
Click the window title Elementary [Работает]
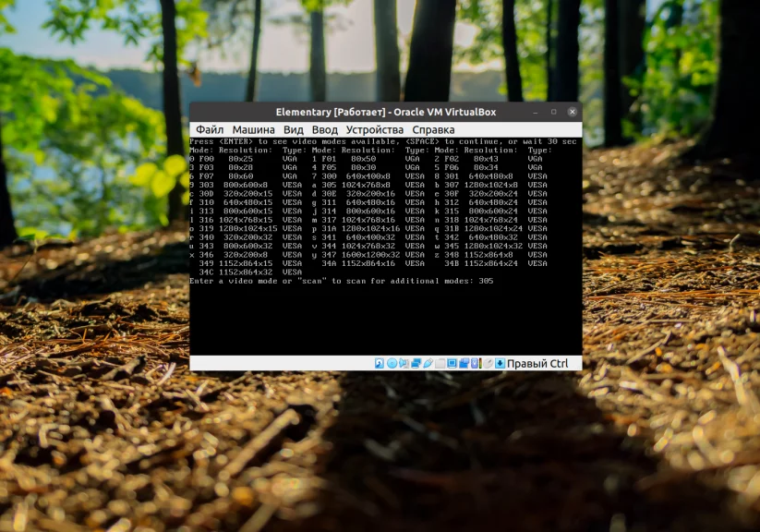coord(331,112)
